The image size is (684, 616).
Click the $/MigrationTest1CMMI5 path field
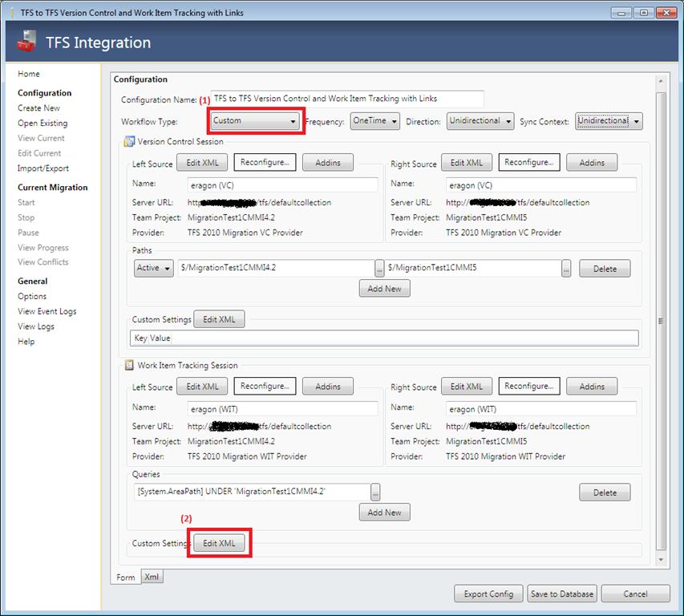pyautogui.click(x=473, y=268)
